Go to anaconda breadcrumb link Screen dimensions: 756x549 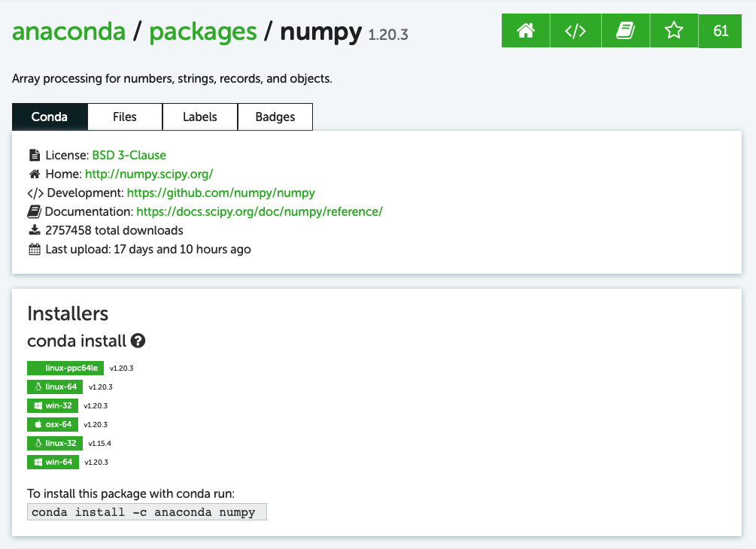point(68,32)
